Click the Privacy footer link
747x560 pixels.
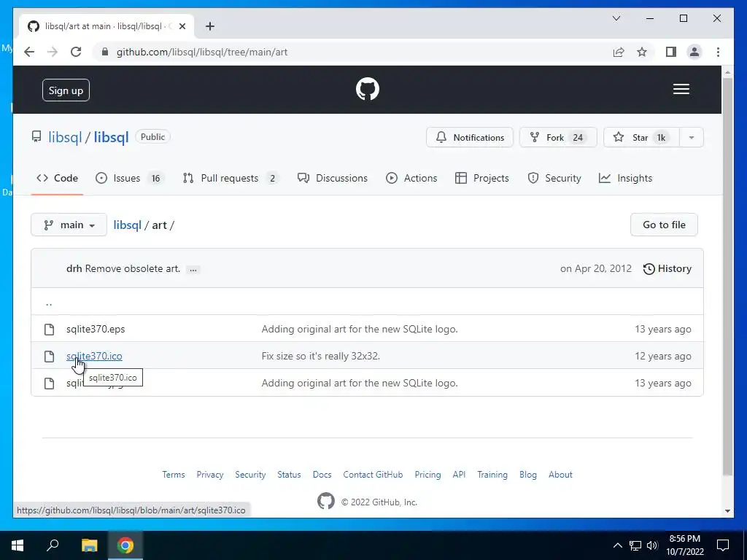pos(210,475)
